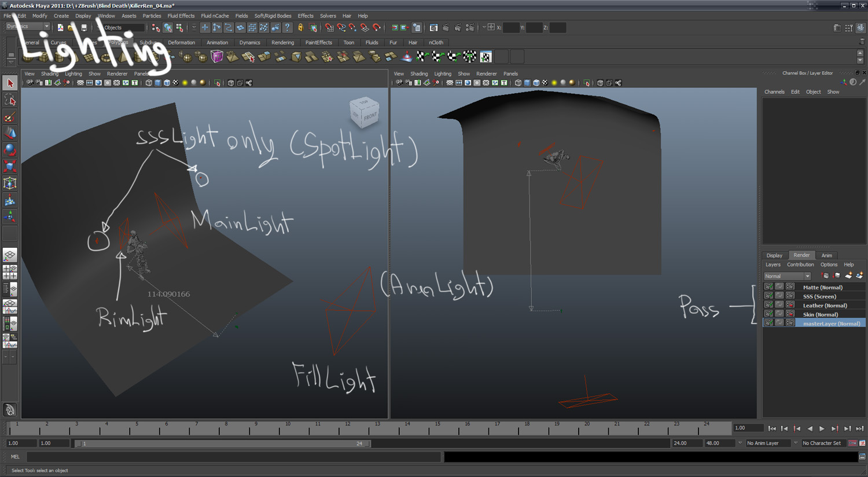Toggle renderability of the Matte layer
868x477 pixels.
tap(769, 288)
